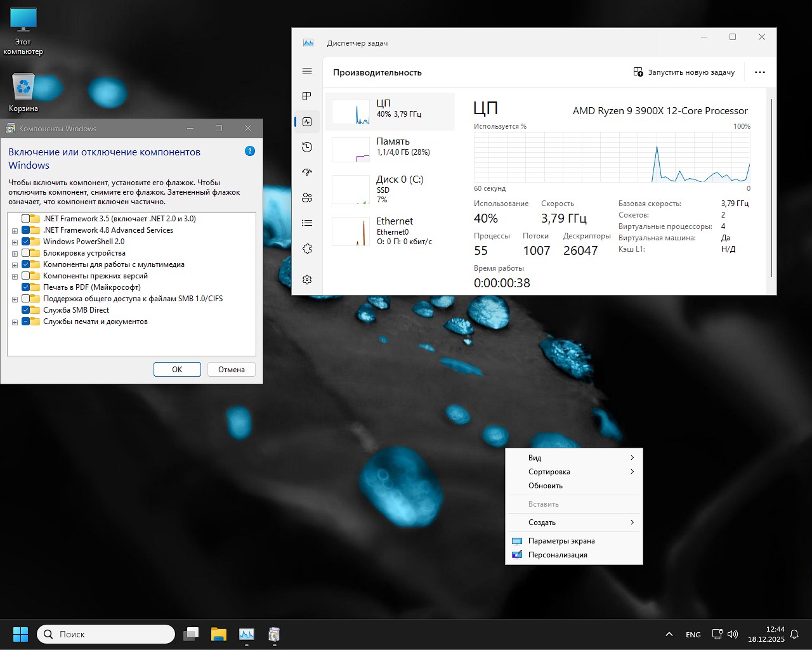The width and height of the screenshot is (812, 650).
Task: Enable Блокировка устройства component
Action: coord(25,252)
